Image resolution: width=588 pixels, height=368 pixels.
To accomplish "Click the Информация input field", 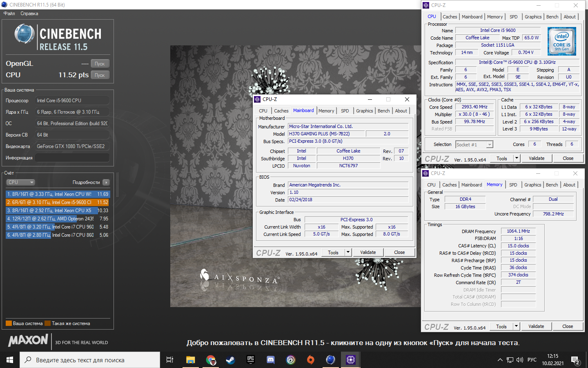I will tap(72, 158).
